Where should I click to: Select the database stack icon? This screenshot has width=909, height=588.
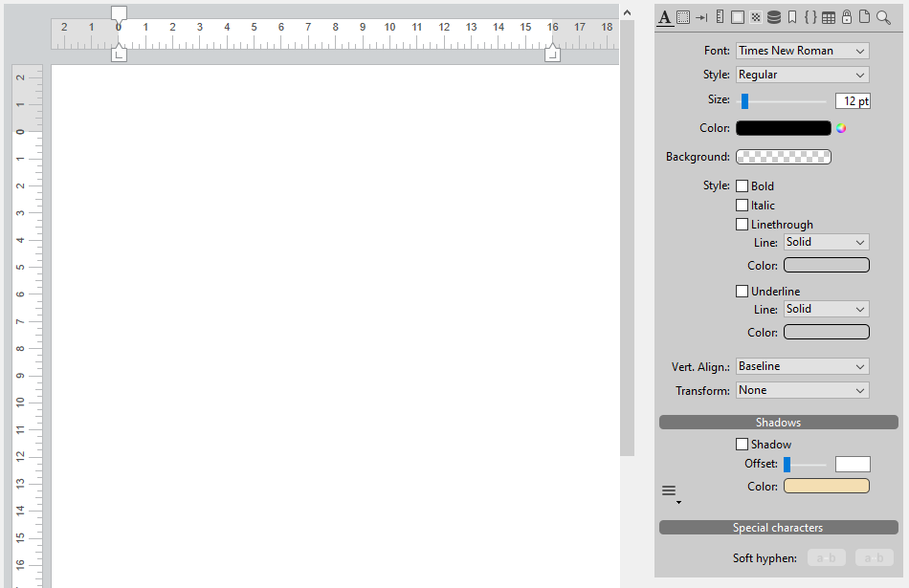774,17
